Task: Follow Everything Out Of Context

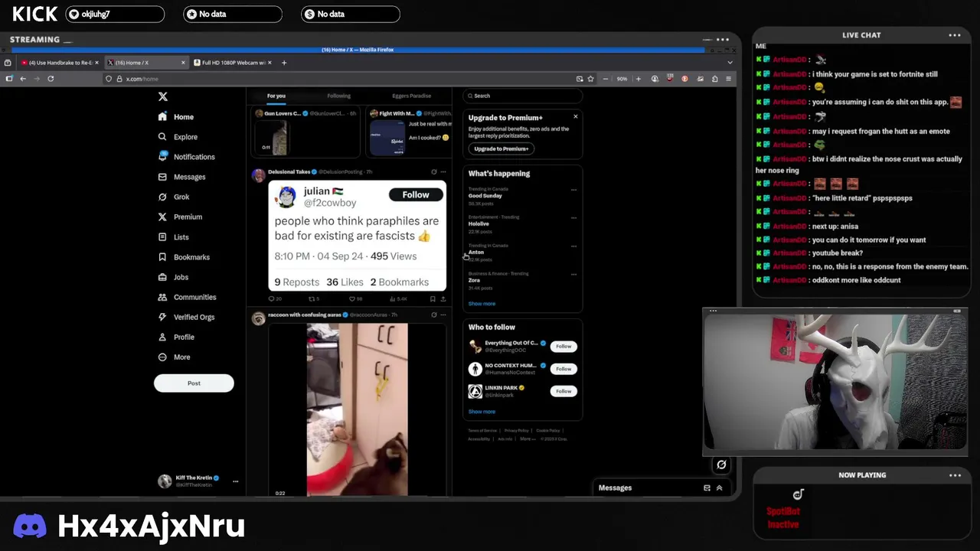Action: click(563, 347)
